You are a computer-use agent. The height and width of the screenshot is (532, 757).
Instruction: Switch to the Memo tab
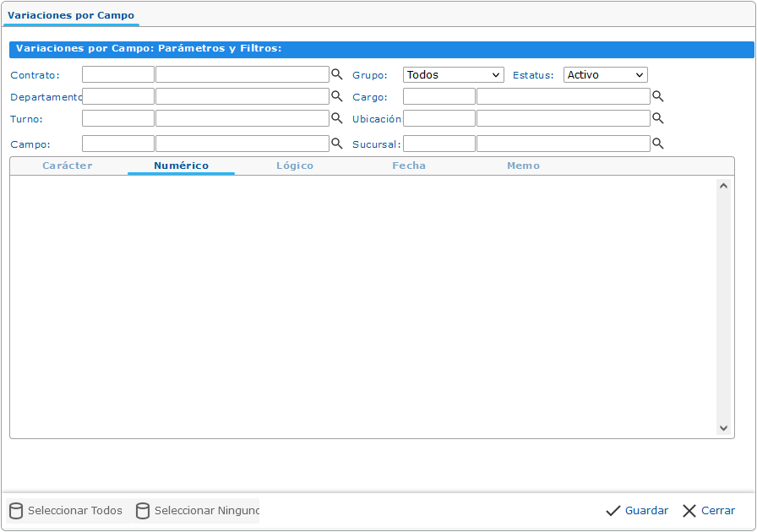click(x=523, y=166)
